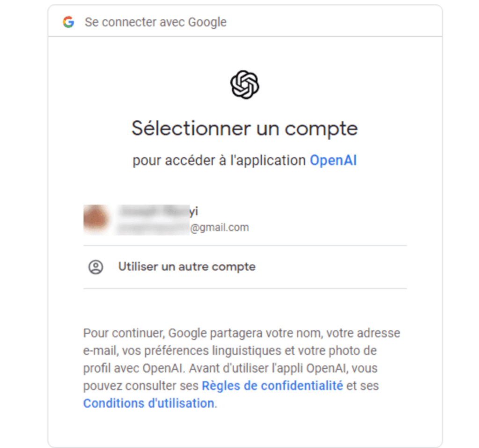Choose "Utiliser un autre compte" option

coord(187,267)
